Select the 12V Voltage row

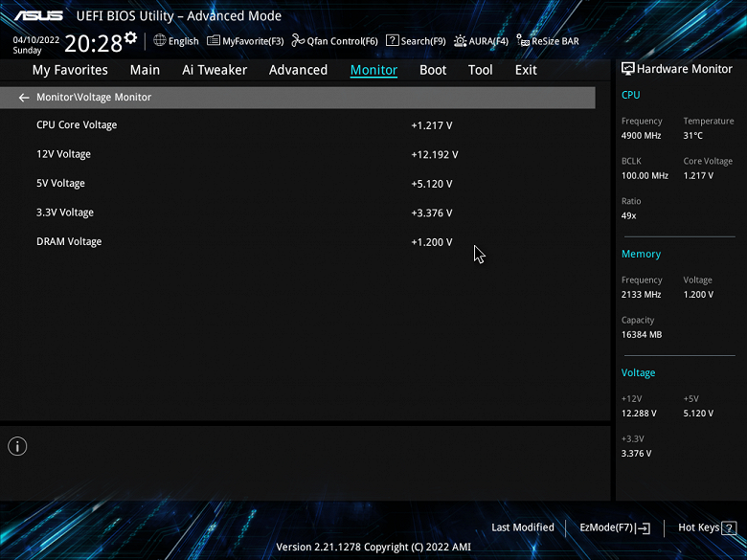tap(297, 154)
